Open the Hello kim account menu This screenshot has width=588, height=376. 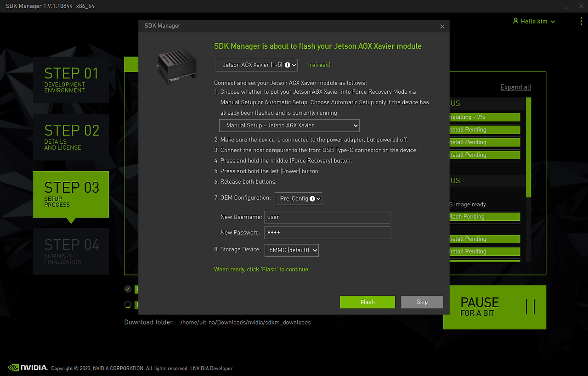534,22
